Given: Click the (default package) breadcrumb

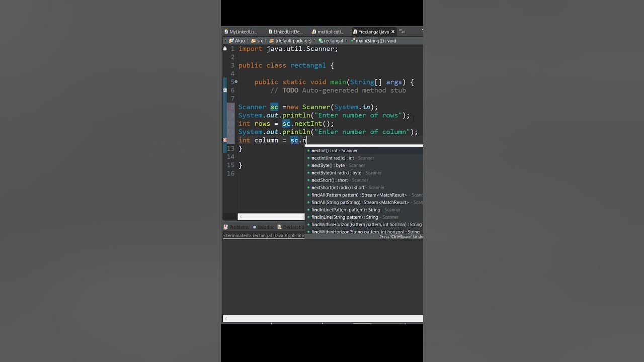Looking at the screenshot, I should click(x=290, y=41).
